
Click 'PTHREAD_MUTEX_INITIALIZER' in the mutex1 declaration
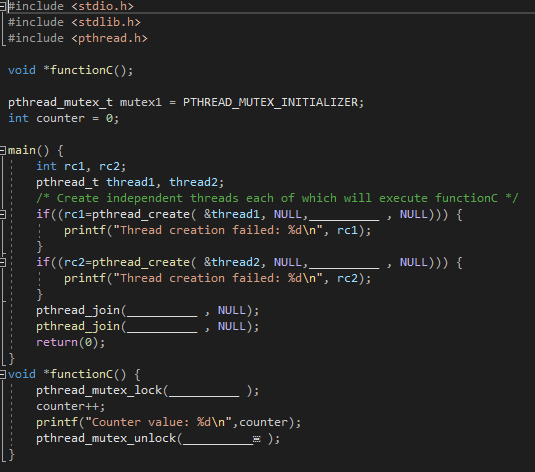pos(270,102)
